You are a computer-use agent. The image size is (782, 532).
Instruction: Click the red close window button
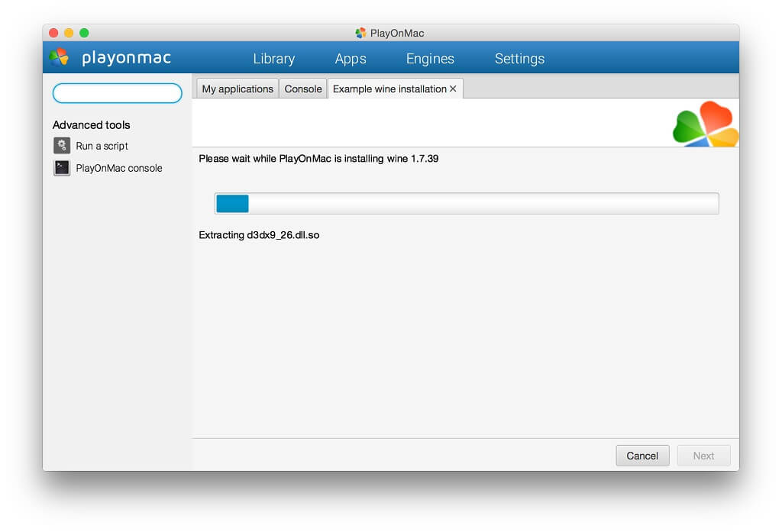[x=54, y=33]
